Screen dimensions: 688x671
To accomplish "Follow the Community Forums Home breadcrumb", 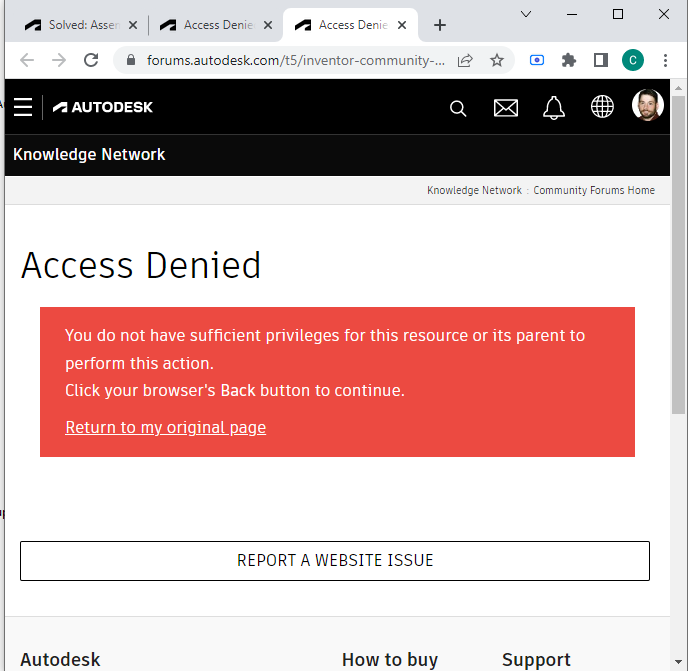I will point(594,190).
